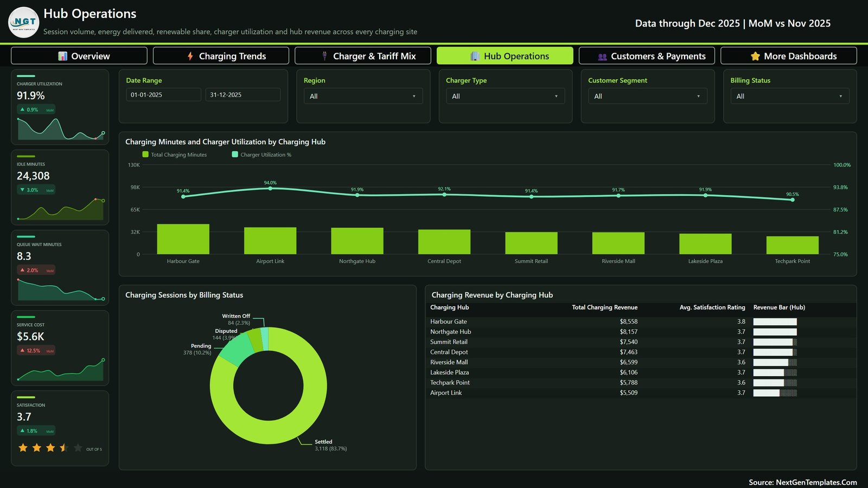Click the $7,540 Summit Retail revenue cell
868x488 pixels.
629,342
